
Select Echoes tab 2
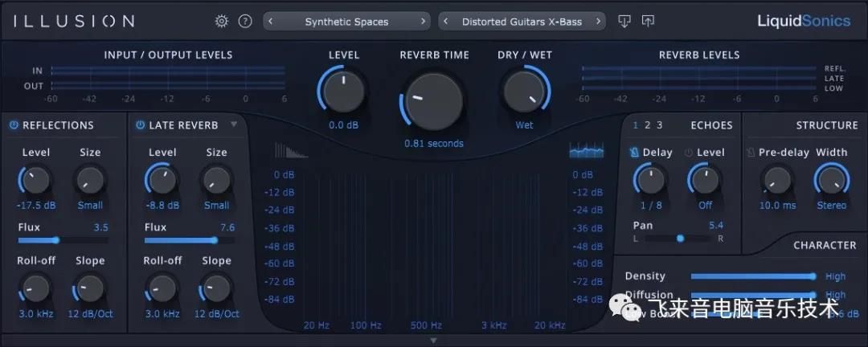tap(647, 125)
